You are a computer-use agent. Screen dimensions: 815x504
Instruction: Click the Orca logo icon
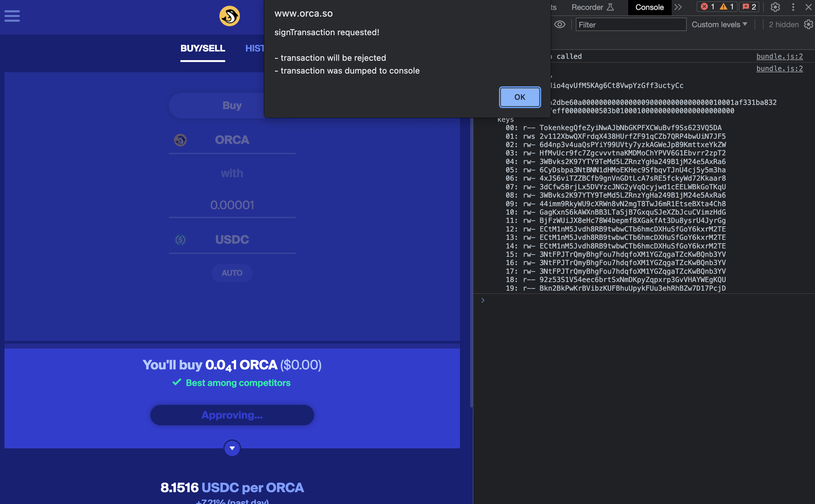point(230,16)
